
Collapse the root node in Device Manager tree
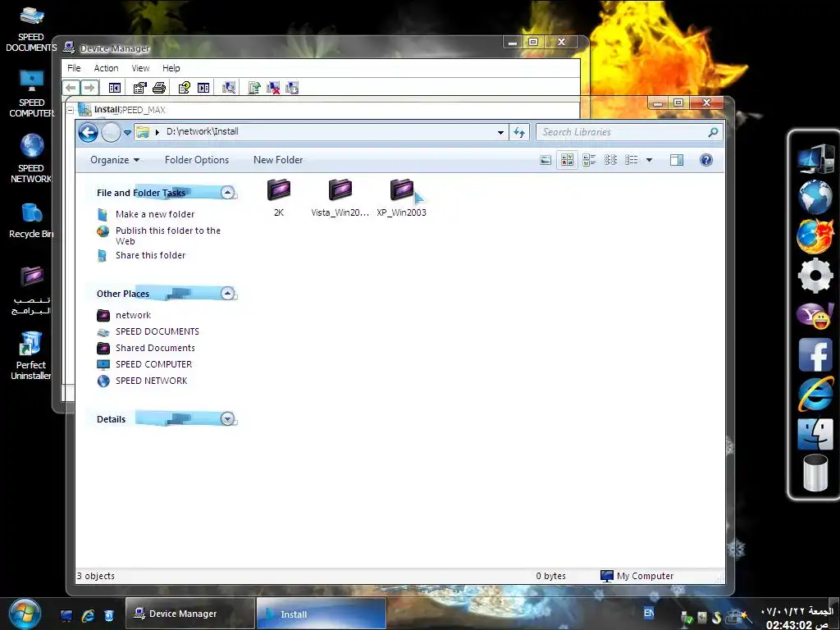(x=70, y=110)
